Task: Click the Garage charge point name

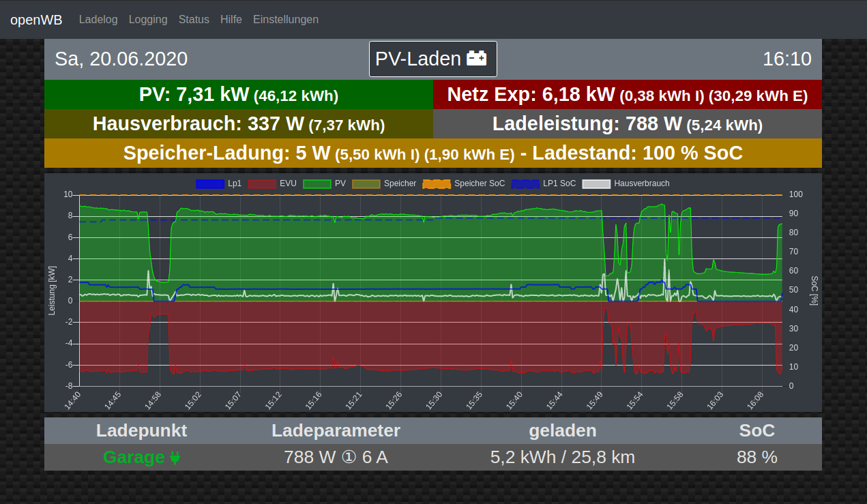Action: coord(134,458)
